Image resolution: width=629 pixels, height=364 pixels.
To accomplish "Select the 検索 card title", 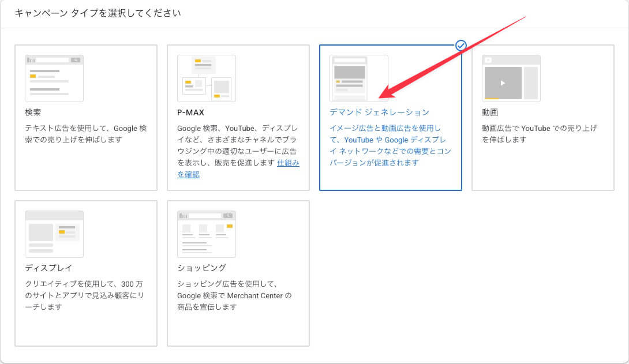I will pyautogui.click(x=33, y=112).
